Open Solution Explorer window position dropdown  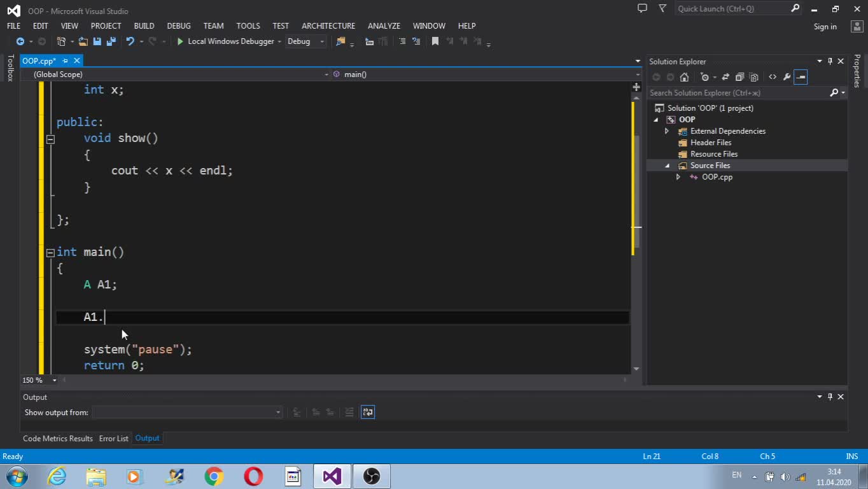820,61
